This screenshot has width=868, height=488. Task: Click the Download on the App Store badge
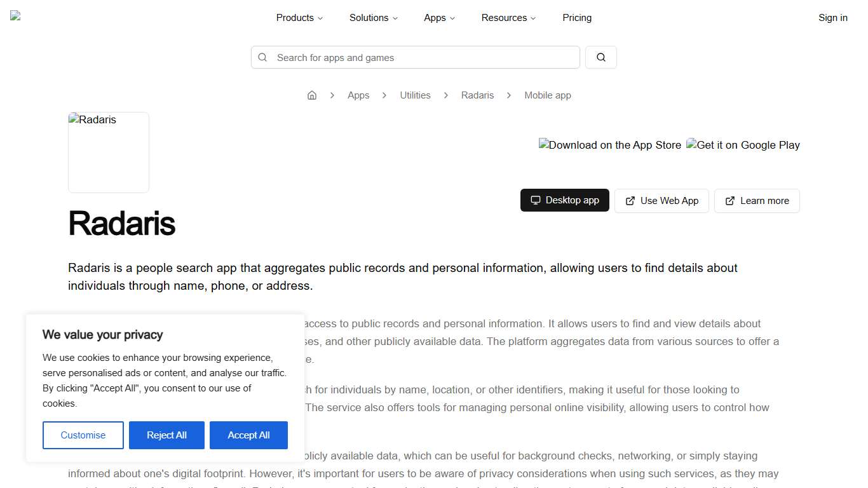tap(609, 145)
